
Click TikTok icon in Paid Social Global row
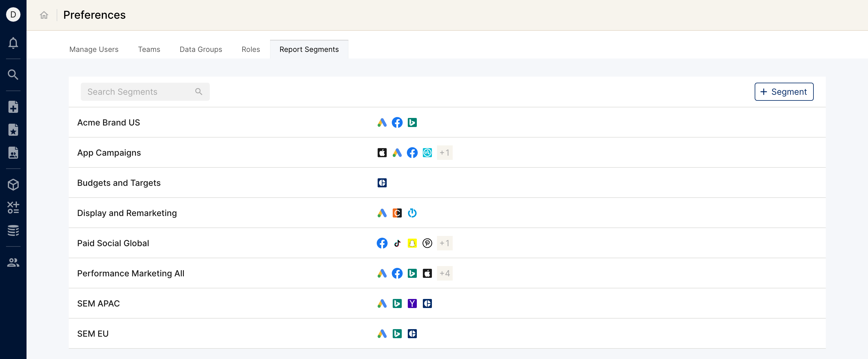(x=397, y=243)
